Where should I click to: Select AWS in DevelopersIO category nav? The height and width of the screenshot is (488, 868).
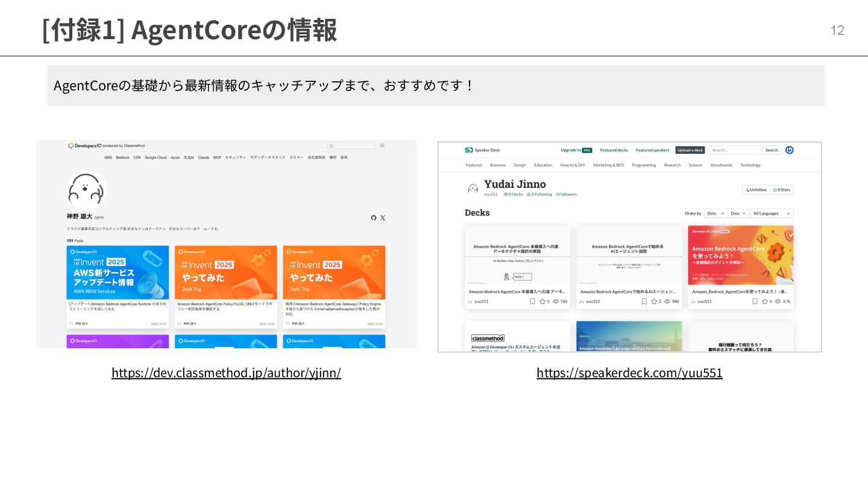coord(108,157)
